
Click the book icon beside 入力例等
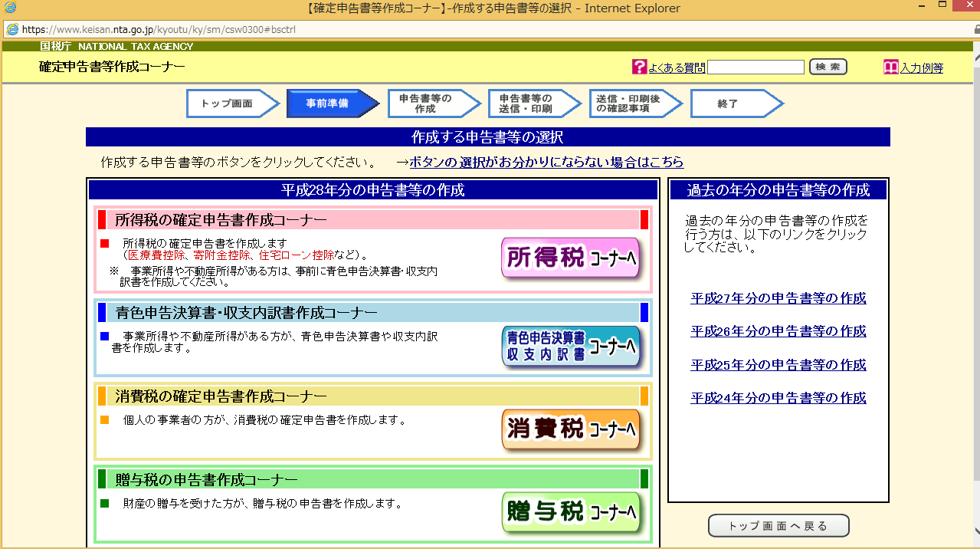tap(890, 67)
